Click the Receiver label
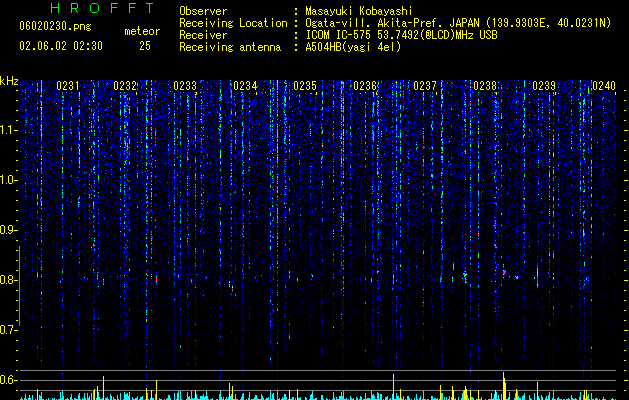Image resolution: width=629 pixels, height=400 pixels. tap(203, 35)
